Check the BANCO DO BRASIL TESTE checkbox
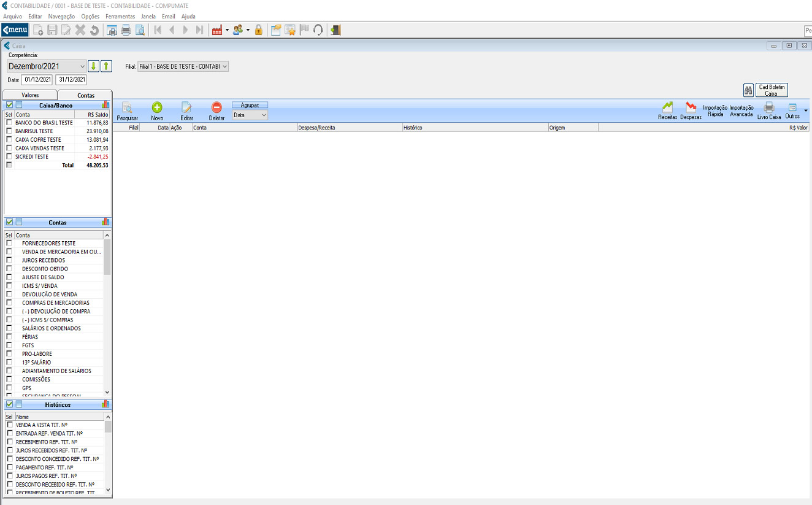Viewport: 812px width, 505px height. pos(9,123)
